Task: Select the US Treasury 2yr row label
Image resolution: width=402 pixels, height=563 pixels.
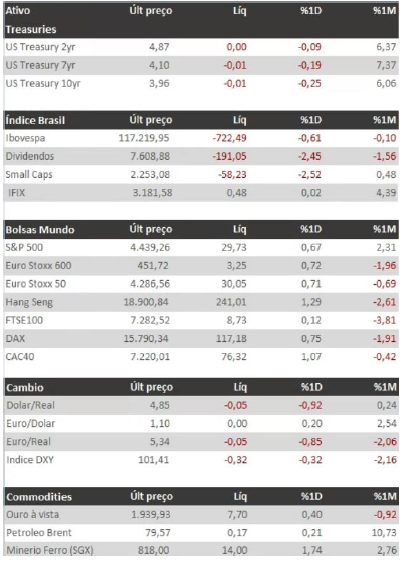Action: 40,47
